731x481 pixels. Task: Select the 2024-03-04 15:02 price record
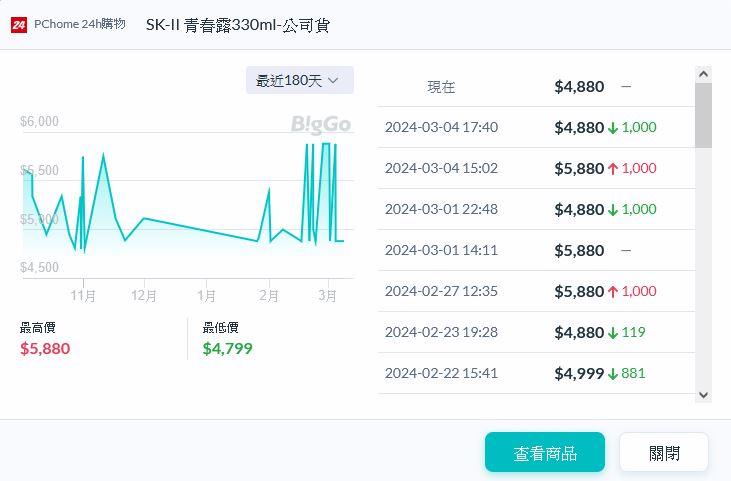[x=441, y=168]
